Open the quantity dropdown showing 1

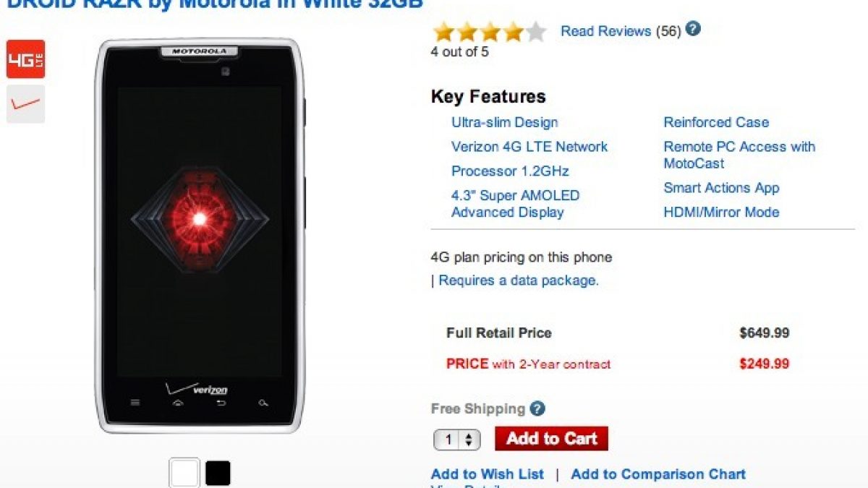click(x=456, y=439)
